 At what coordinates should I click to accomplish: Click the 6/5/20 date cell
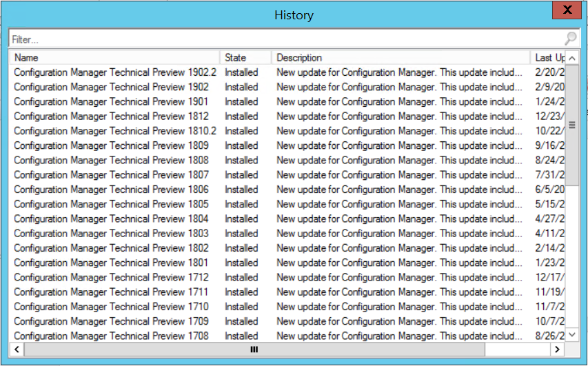pyautogui.click(x=550, y=190)
